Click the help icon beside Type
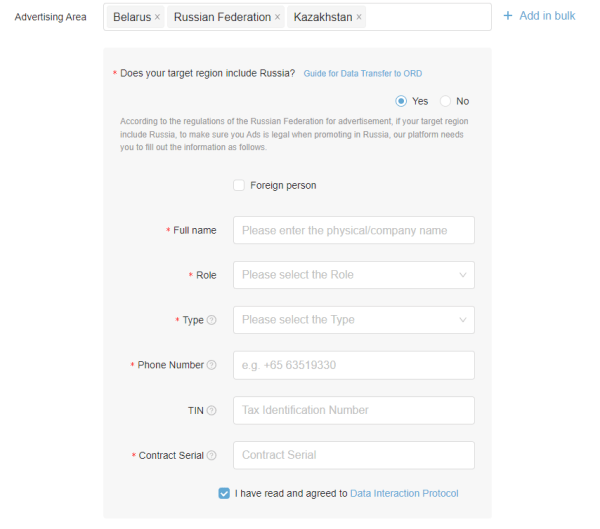The height and width of the screenshot is (529, 600). point(211,320)
